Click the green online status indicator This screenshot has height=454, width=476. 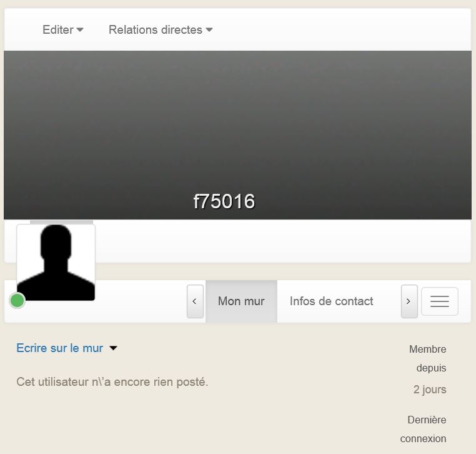click(17, 301)
